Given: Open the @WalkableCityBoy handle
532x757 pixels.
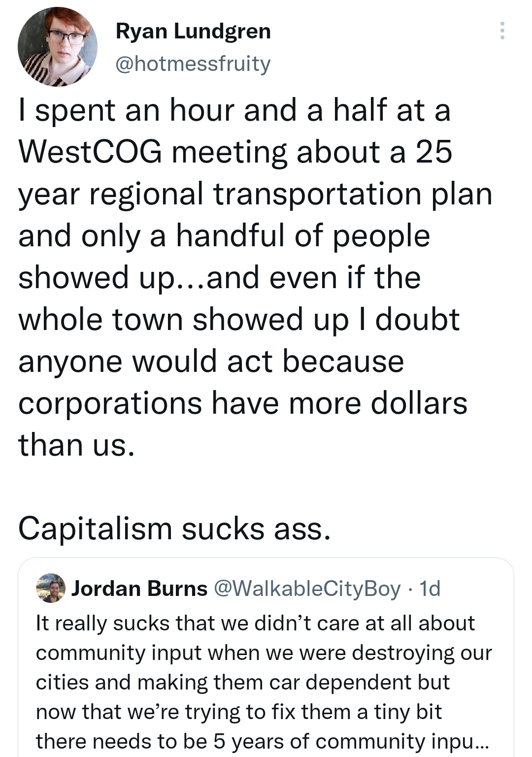Looking at the screenshot, I should click(x=308, y=589).
